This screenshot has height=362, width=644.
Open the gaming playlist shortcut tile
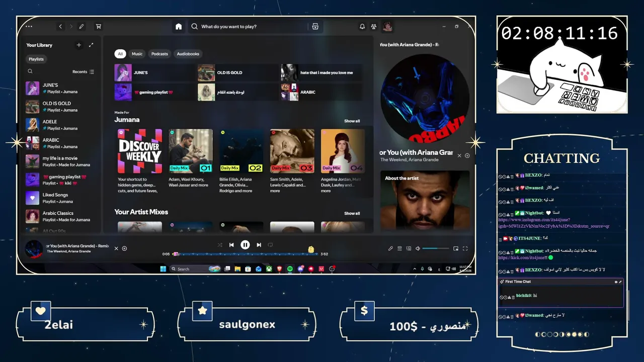point(154,92)
